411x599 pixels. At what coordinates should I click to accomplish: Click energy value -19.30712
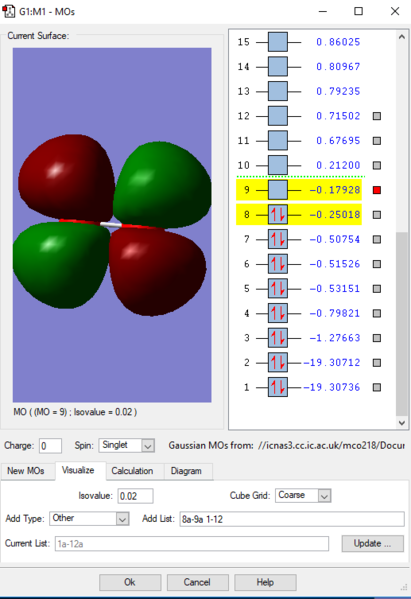pyautogui.click(x=332, y=363)
